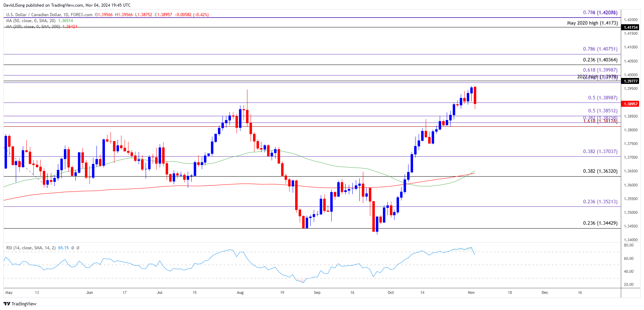Click the 1.41500 price axis label
The image size is (644, 310).
(x=631, y=33)
